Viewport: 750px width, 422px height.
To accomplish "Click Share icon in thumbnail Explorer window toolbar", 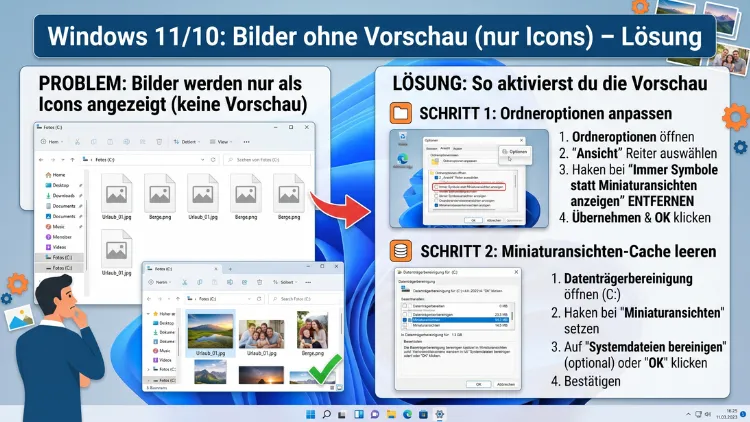I will (x=244, y=282).
